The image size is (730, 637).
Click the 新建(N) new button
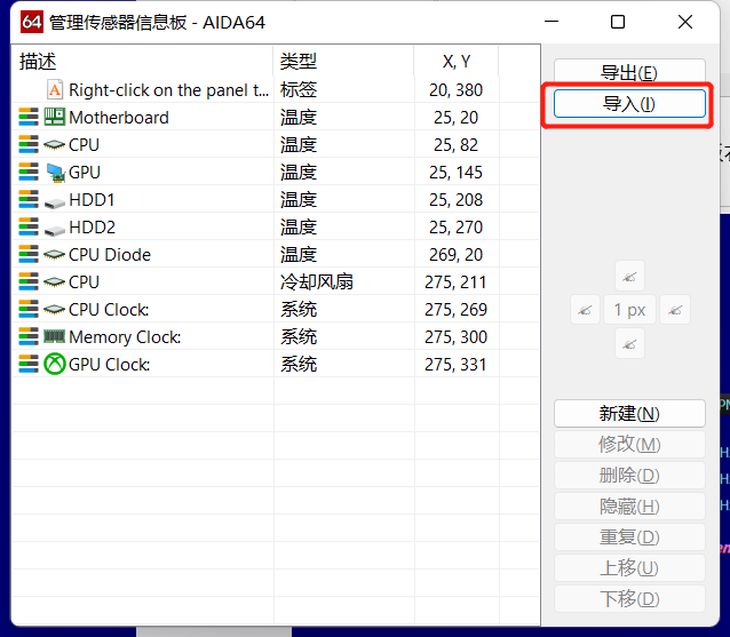click(x=629, y=413)
